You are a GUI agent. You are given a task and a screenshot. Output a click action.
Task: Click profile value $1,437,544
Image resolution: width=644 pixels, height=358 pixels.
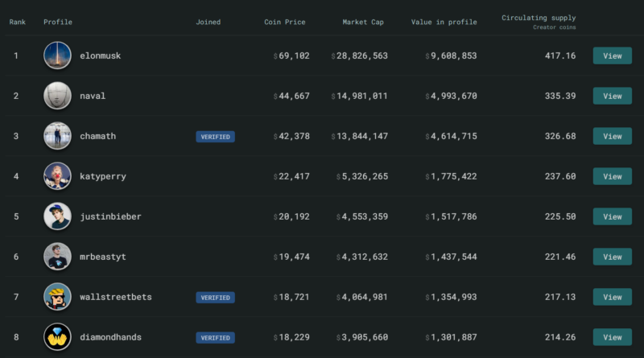(451, 257)
